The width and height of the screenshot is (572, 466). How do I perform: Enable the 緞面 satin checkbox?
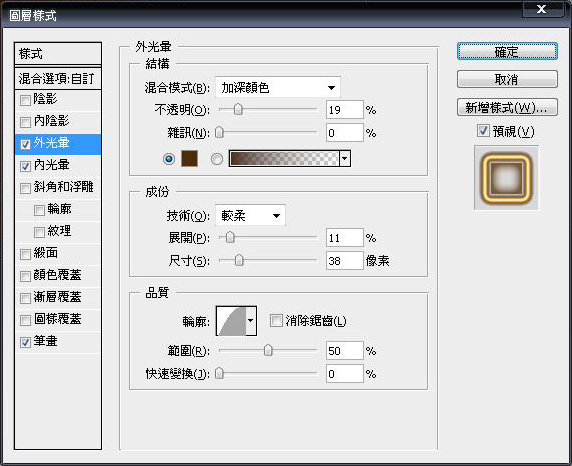point(25,254)
